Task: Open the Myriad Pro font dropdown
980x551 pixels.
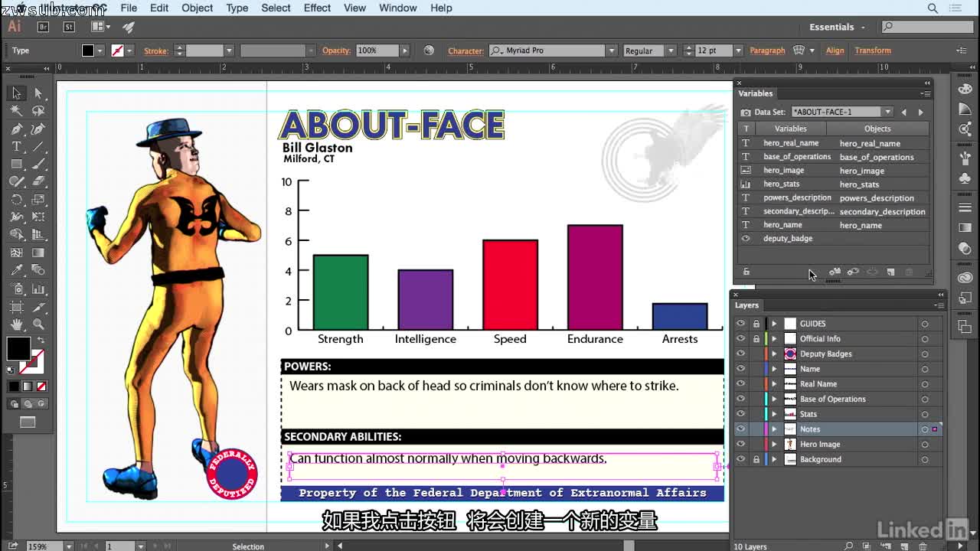Action: pos(611,50)
